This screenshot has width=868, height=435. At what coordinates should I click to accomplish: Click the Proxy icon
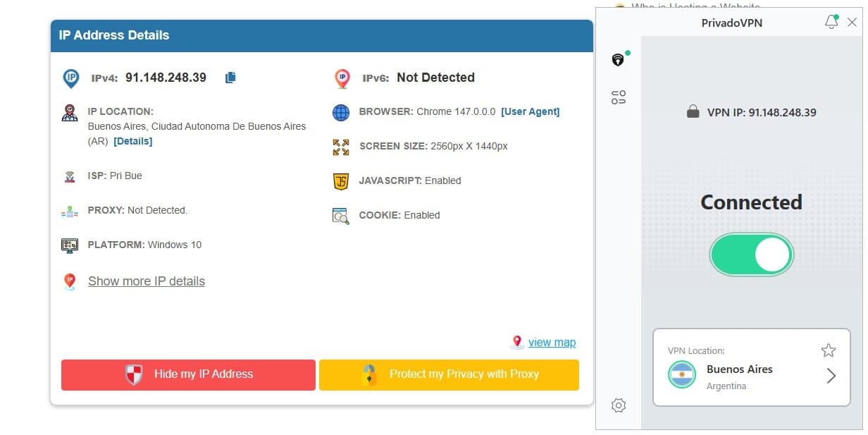[x=69, y=211]
